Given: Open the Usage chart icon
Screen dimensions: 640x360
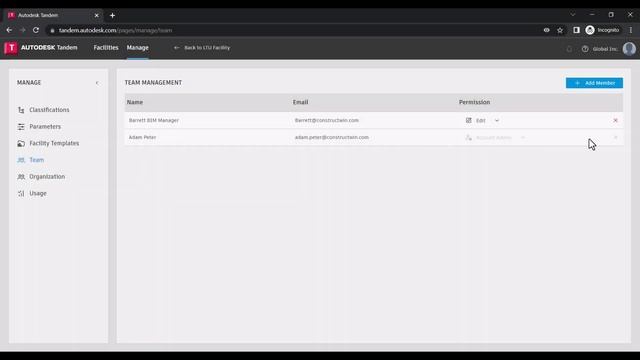Looking at the screenshot, I should pos(21,193).
